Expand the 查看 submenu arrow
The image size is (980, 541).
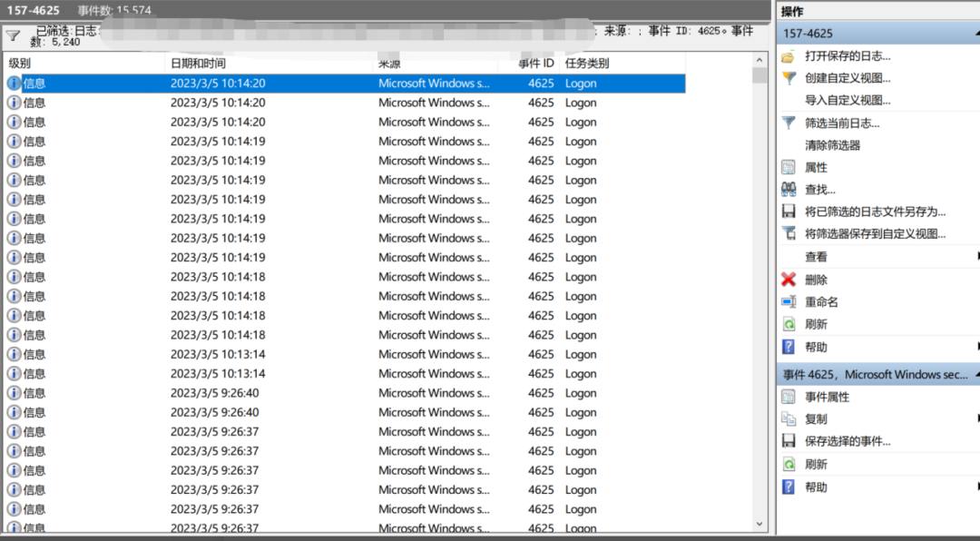[976, 257]
